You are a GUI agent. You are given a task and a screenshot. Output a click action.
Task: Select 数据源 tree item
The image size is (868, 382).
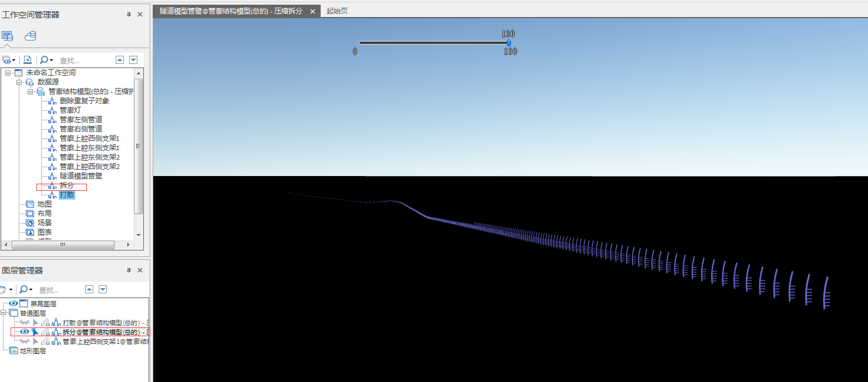pyautogui.click(x=48, y=82)
